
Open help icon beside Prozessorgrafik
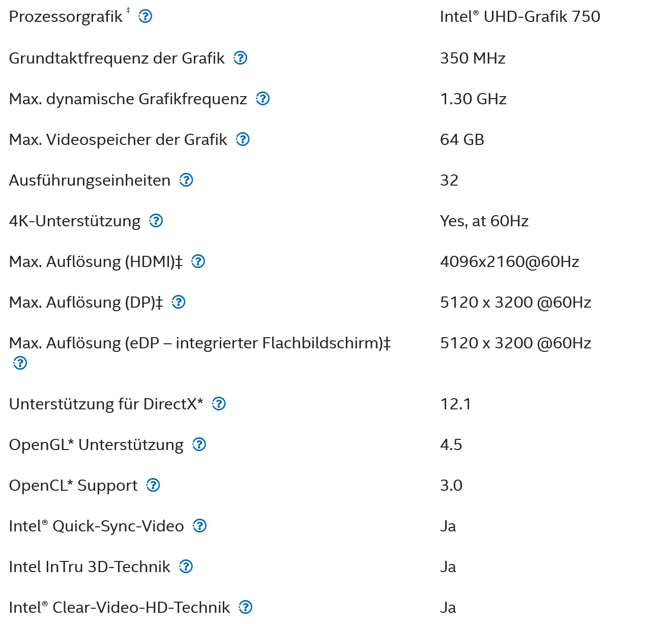[145, 17]
